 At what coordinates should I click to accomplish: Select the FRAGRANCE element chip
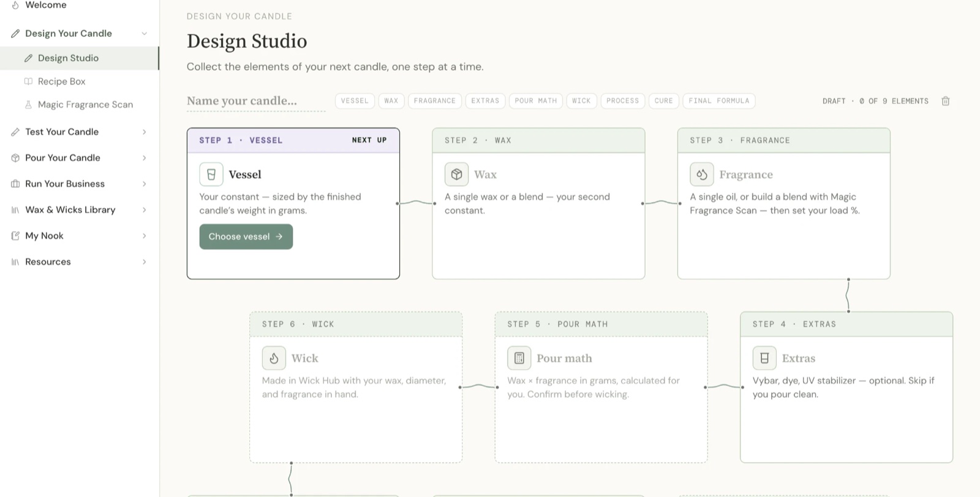point(434,101)
